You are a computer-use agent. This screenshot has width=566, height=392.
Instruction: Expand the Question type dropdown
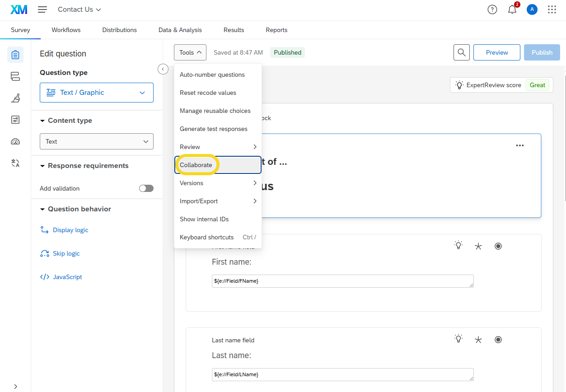[97, 93]
